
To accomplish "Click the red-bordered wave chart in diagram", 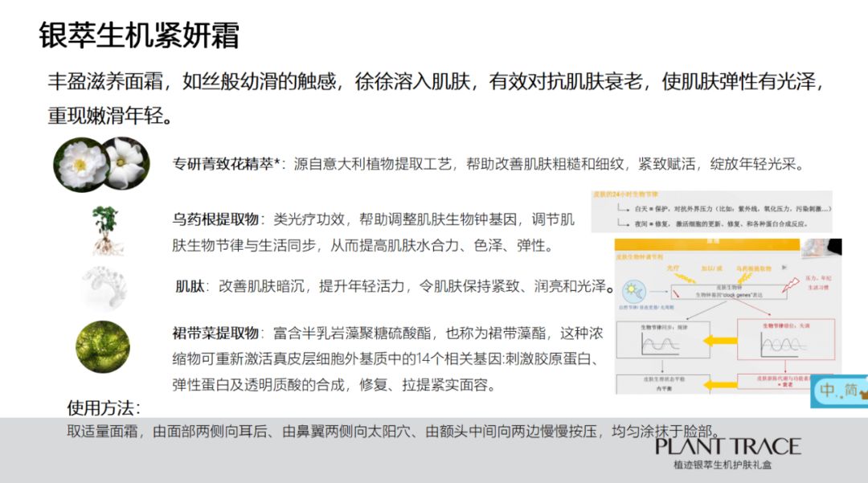I will [785, 339].
